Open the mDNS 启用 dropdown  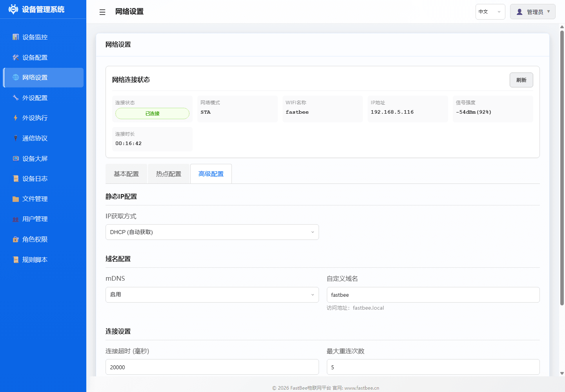pos(212,295)
